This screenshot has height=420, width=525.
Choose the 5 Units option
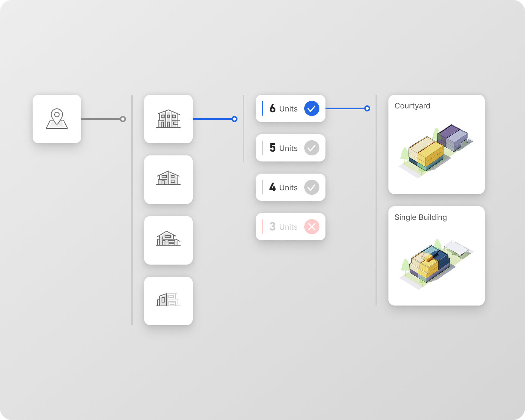coord(291,148)
